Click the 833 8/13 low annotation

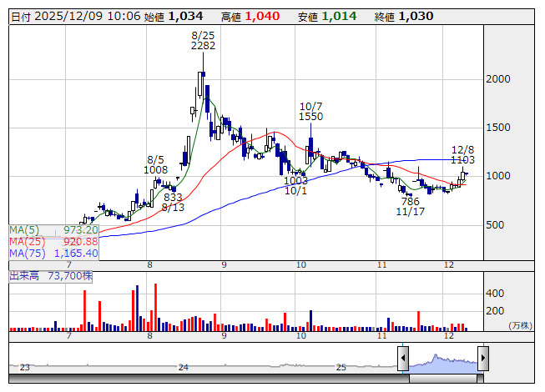click(173, 202)
